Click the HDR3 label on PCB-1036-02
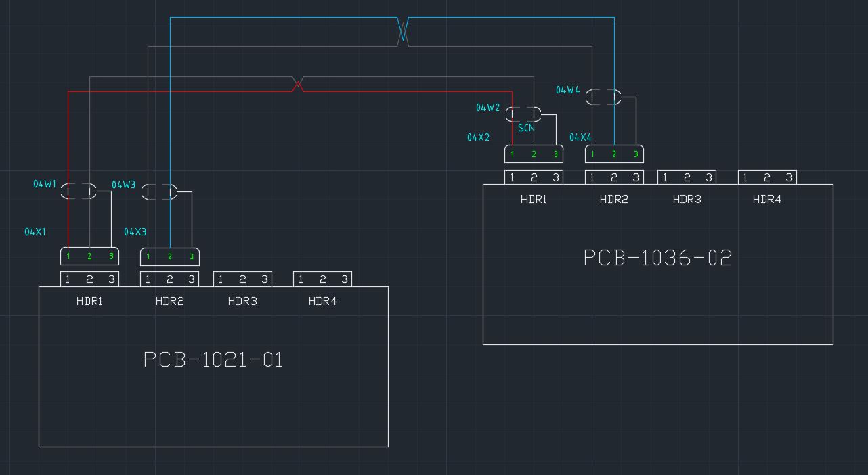 [686, 199]
